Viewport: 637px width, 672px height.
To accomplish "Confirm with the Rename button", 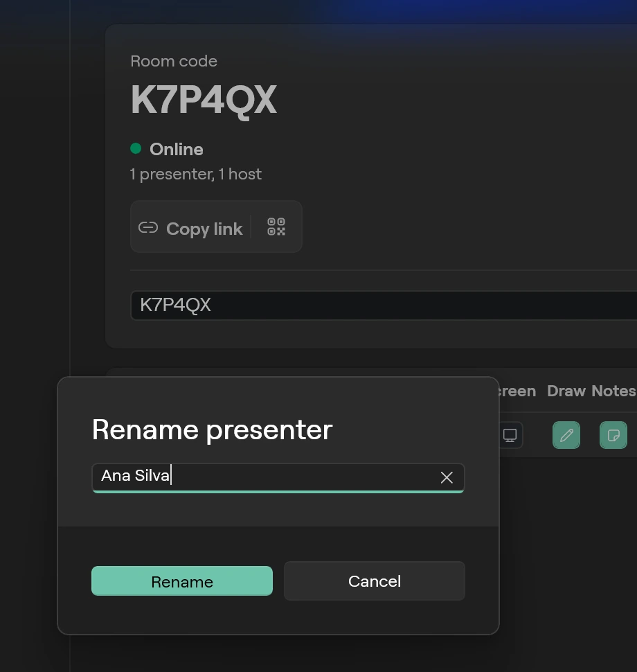I will 182,581.
